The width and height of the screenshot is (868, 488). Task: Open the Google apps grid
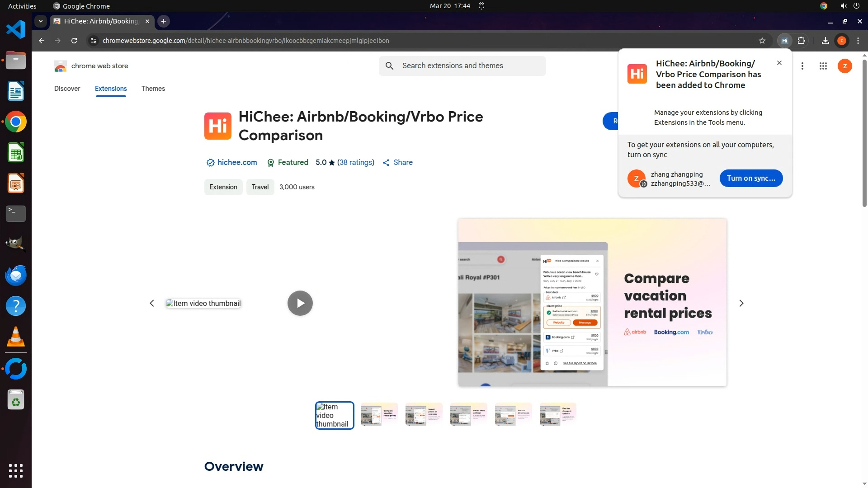pos(823,66)
